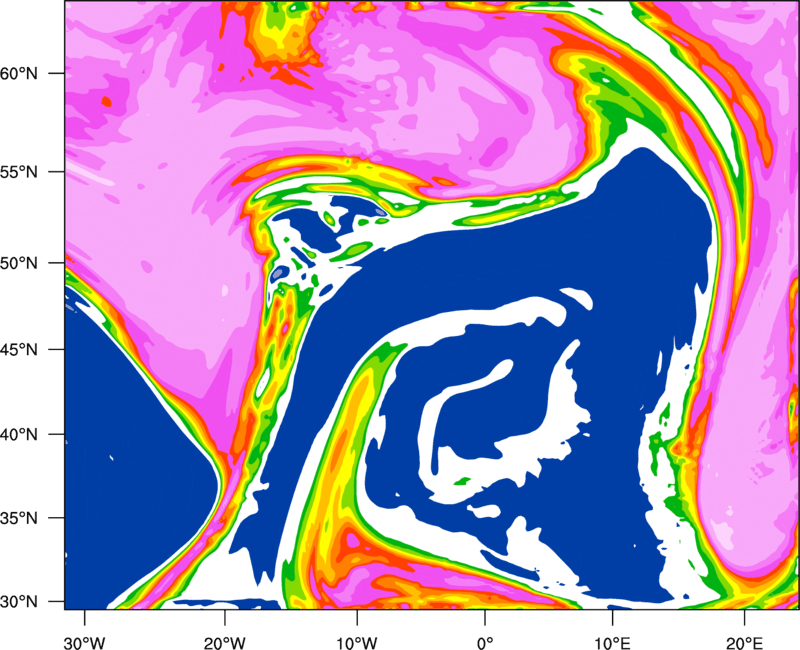The height and width of the screenshot is (650, 800).
Task: Click the 10°E longitude label
Action: tap(611, 642)
